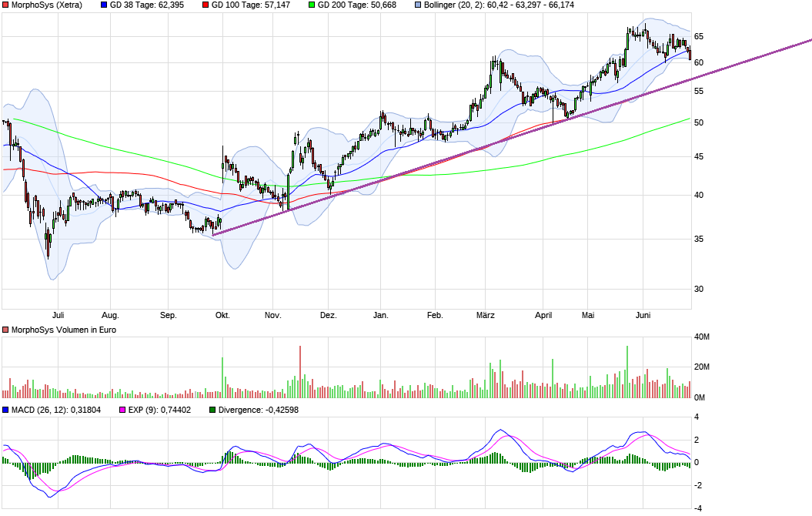Image resolution: width=812 pixels, height=516 pixels.
Task: Click the 50 price axis label
Action: point(699,122)
